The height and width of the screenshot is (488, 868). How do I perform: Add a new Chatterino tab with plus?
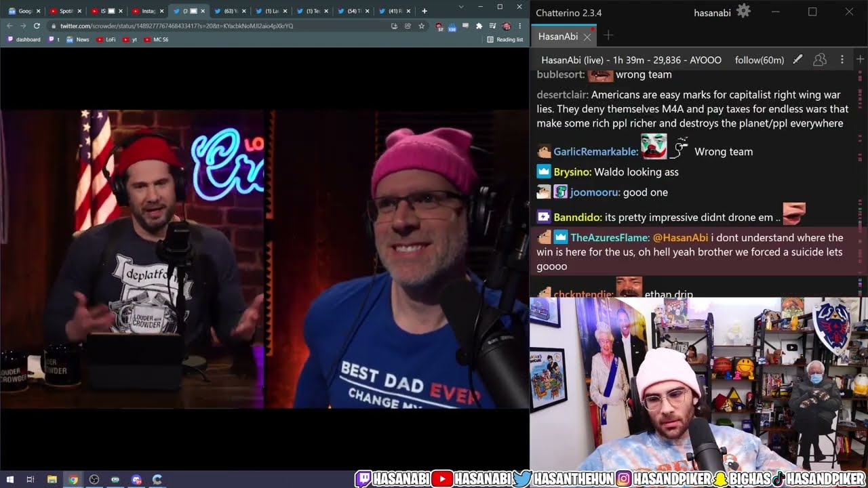pos(608,36)
